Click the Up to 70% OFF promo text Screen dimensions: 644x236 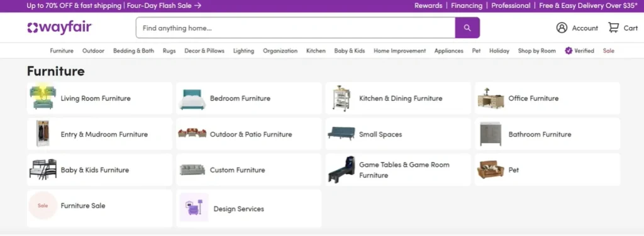74,6
